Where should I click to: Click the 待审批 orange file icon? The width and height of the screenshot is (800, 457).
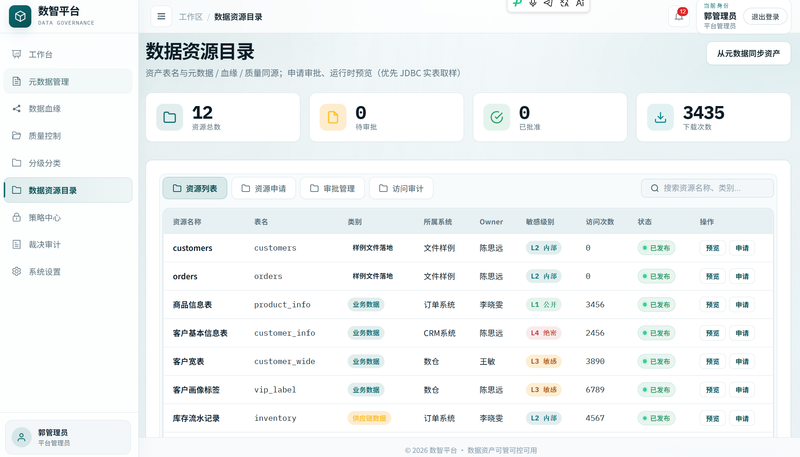[x=333, y=117]
